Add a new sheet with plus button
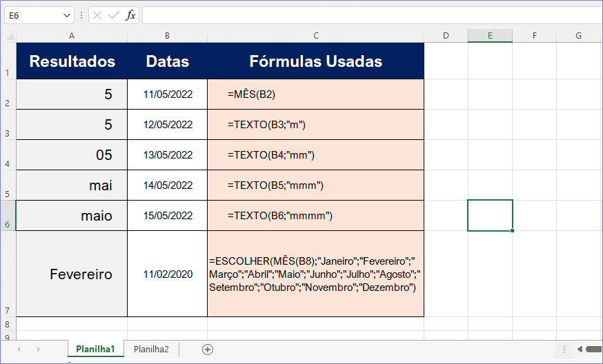 (208, 350)
